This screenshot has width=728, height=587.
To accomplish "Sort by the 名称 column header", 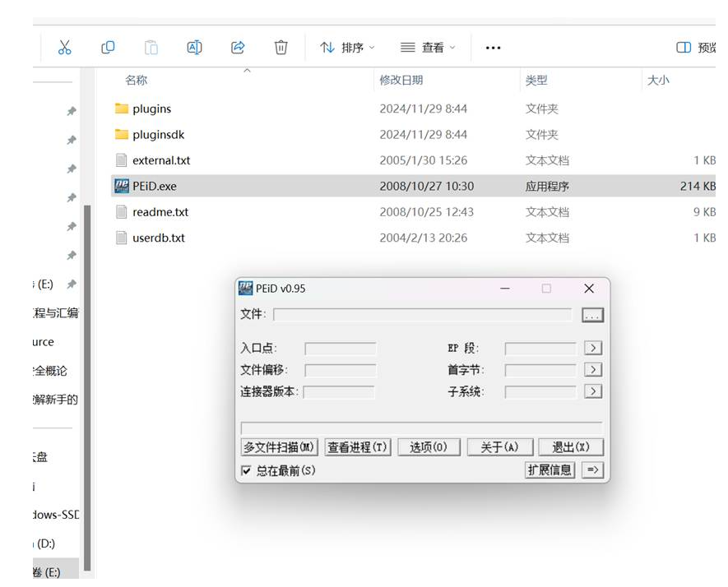I will click(x=136, y=81).
